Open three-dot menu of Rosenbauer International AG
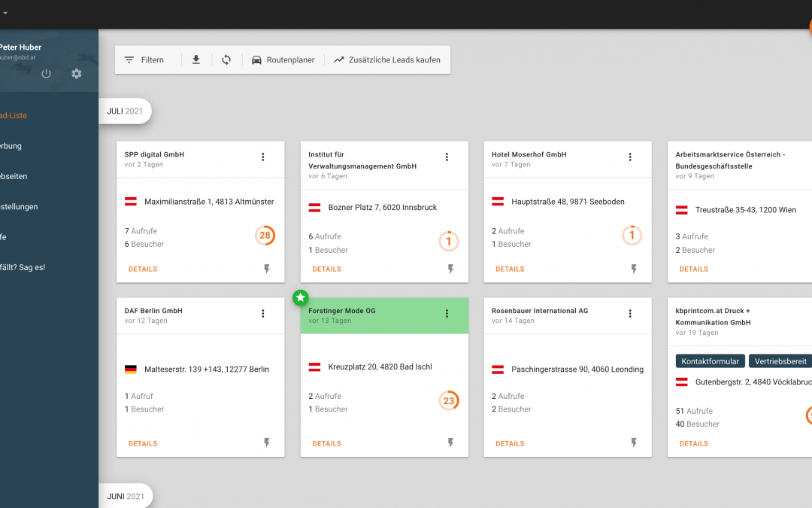The width and height of the screenshot is (812, 508). tap(630, 314)
